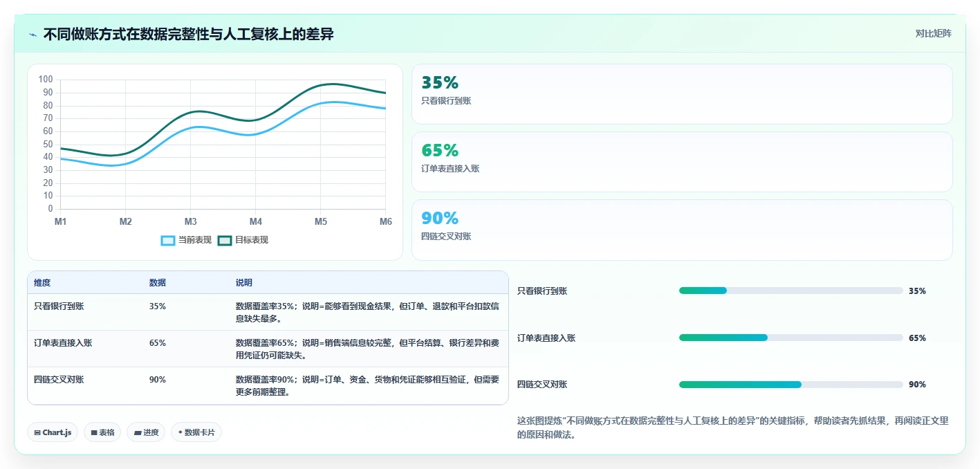Click the summary paragraph starting with 这张图提炼
Viewport: 980px width, 469px height.
coord(732,427)
